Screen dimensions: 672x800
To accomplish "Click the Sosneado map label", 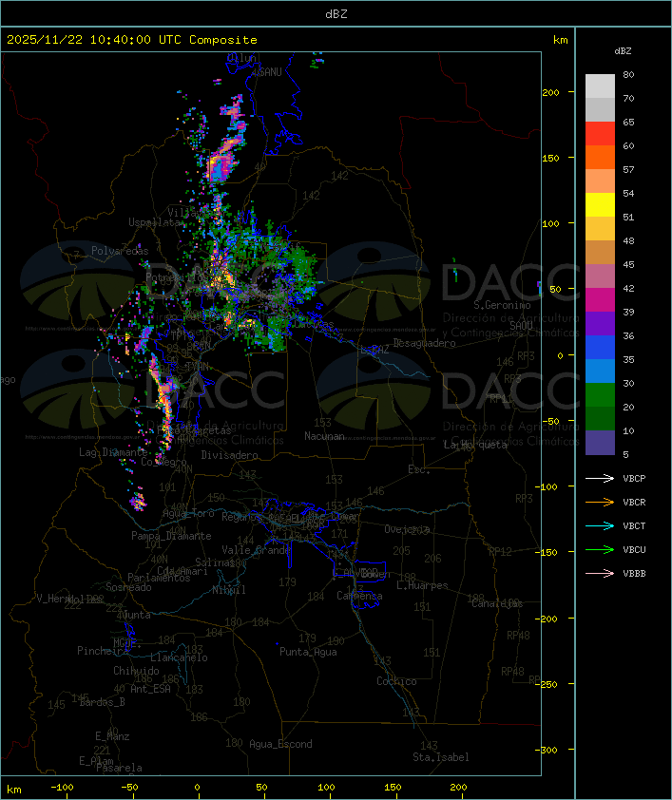I will (x=128, y=587).
